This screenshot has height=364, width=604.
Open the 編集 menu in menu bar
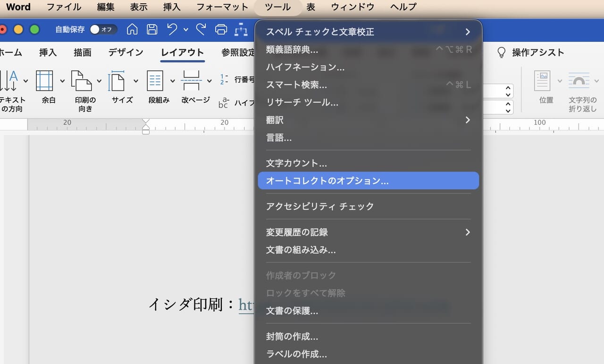pos(106,7)
